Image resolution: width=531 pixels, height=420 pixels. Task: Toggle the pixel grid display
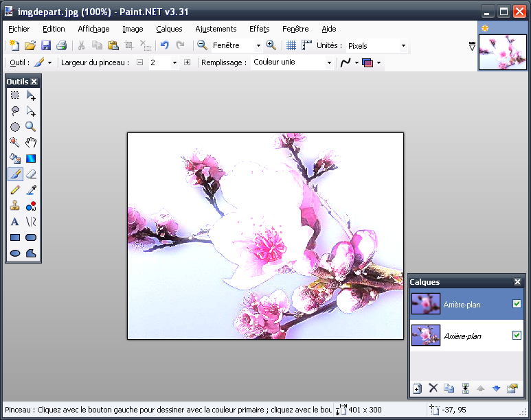coord(291,46)
